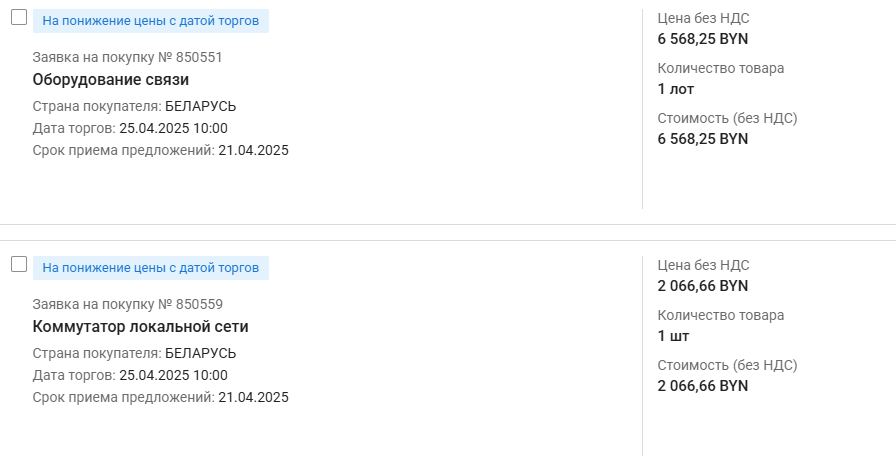Click the quantity value "1 лот"
The height and width of the screenshot is (462, 896).
click(x=676, y=89)
